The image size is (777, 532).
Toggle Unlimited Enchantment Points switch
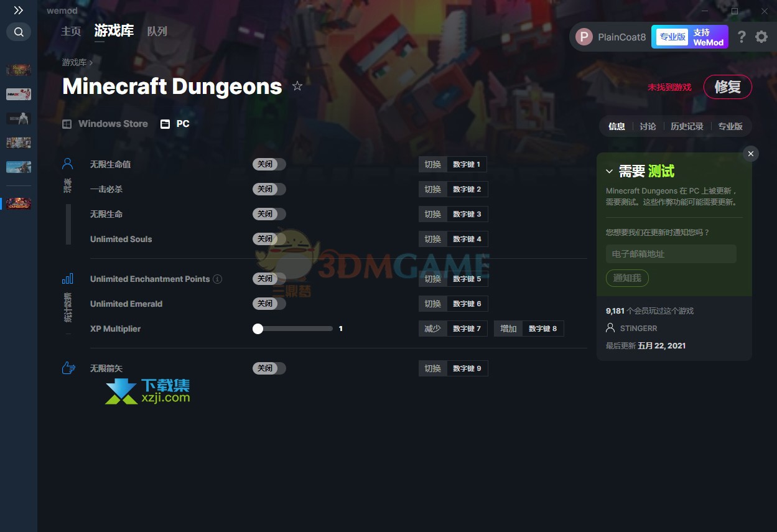(x=269, y=279)
